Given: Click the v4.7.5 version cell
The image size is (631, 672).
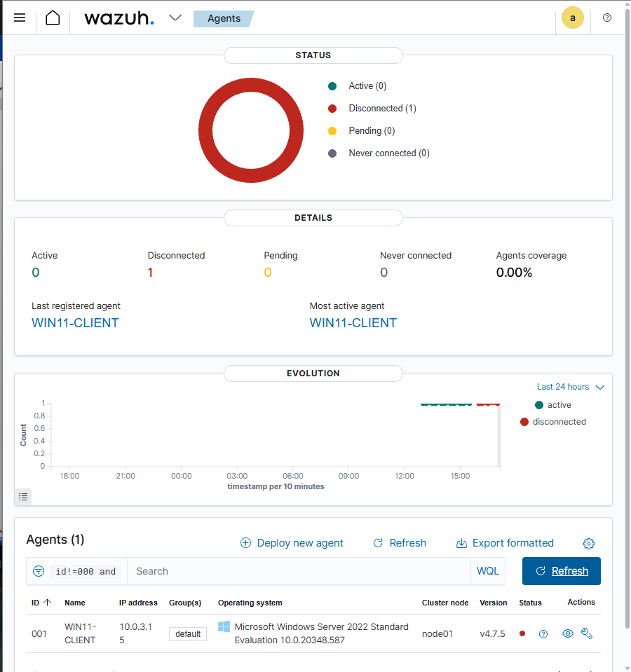Looking at the screenshot, I should click(492, 633).
